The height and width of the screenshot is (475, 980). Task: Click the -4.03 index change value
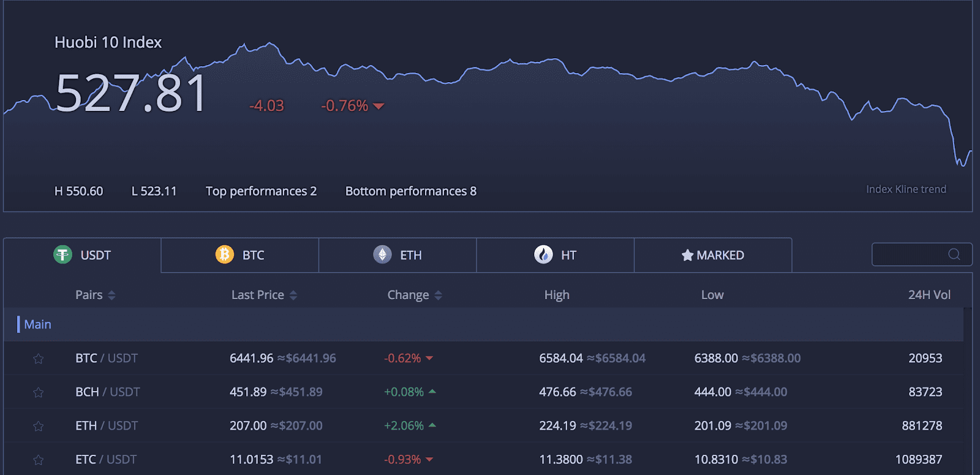pos(266,106)
